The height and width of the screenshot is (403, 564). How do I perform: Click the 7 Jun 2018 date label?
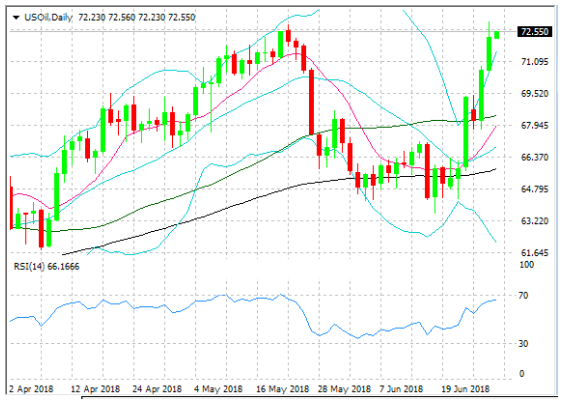(401, 389)
